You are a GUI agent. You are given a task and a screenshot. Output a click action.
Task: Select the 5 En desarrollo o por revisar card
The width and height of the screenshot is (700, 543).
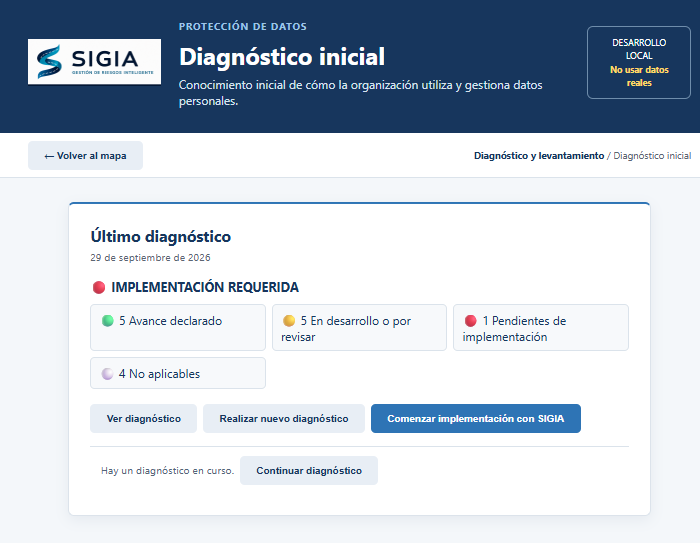pyautogui.click(x=359, y=327)
